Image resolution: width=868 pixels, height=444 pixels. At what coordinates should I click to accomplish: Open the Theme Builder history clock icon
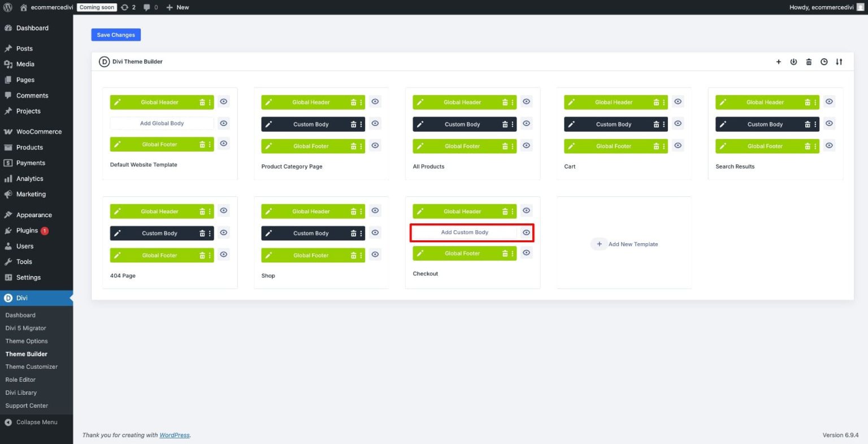coord(824,62)
